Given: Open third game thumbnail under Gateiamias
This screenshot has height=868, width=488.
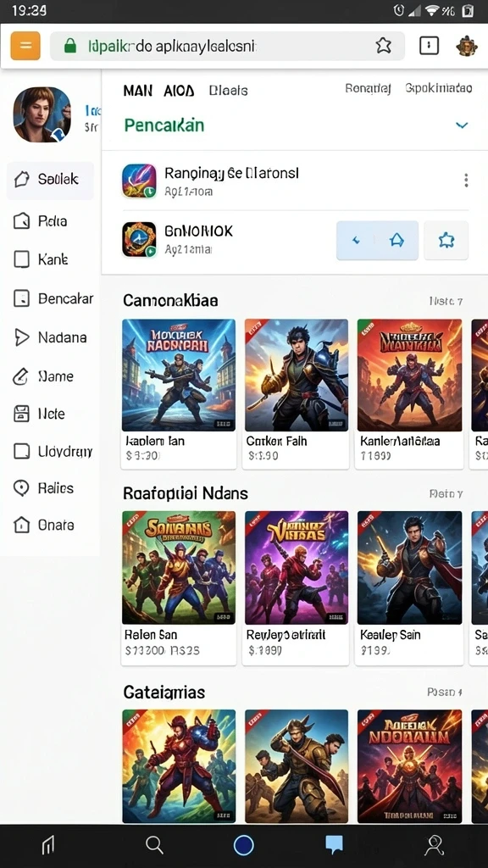Looking at the screenshot, I should coord(409,766).
